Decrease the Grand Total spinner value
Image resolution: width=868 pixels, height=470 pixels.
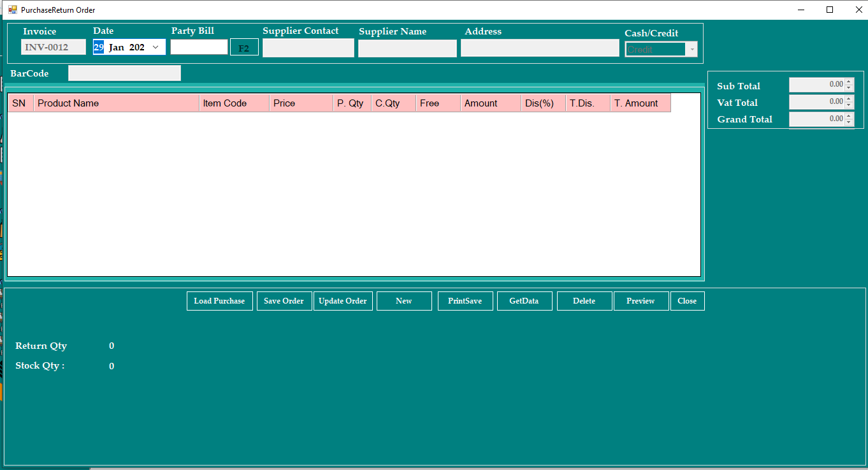point(848,122)
